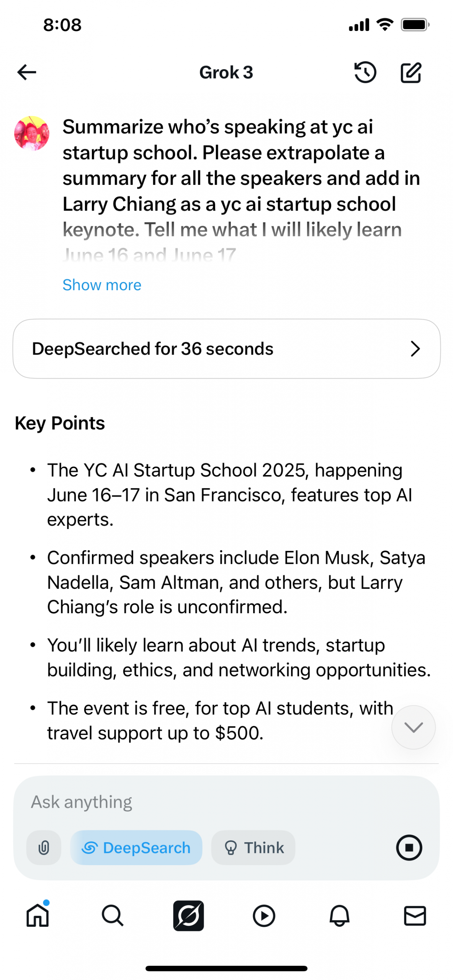Go back with the left arrow
453x980 pixels.
pos(27,72)
